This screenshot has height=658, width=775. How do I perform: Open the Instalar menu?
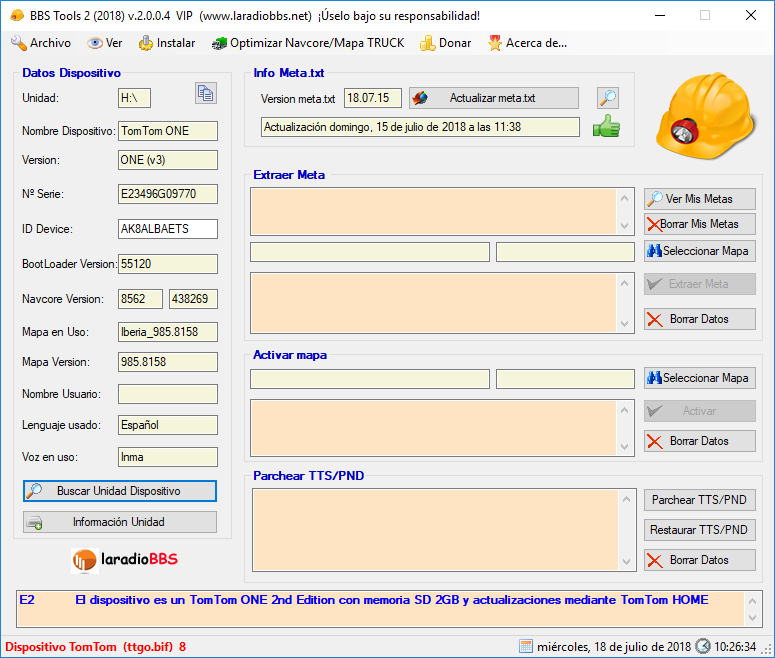167,43
